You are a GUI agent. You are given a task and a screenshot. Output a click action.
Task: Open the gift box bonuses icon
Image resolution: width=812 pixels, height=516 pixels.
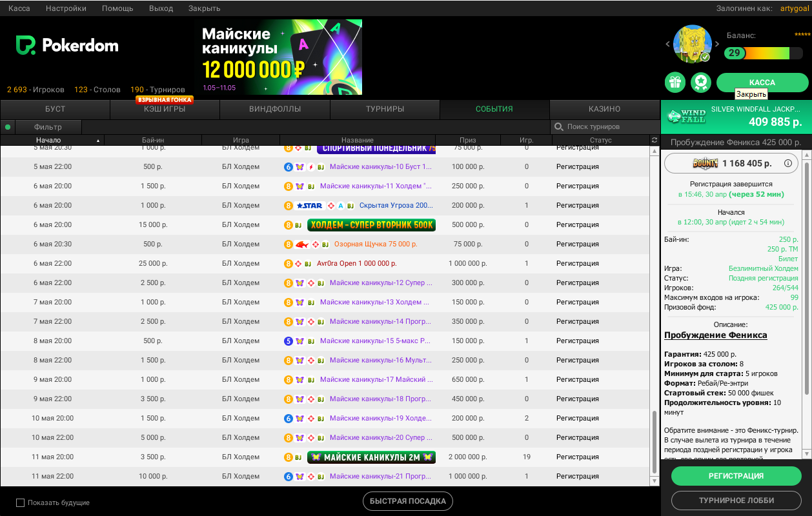tap(675, 82)
